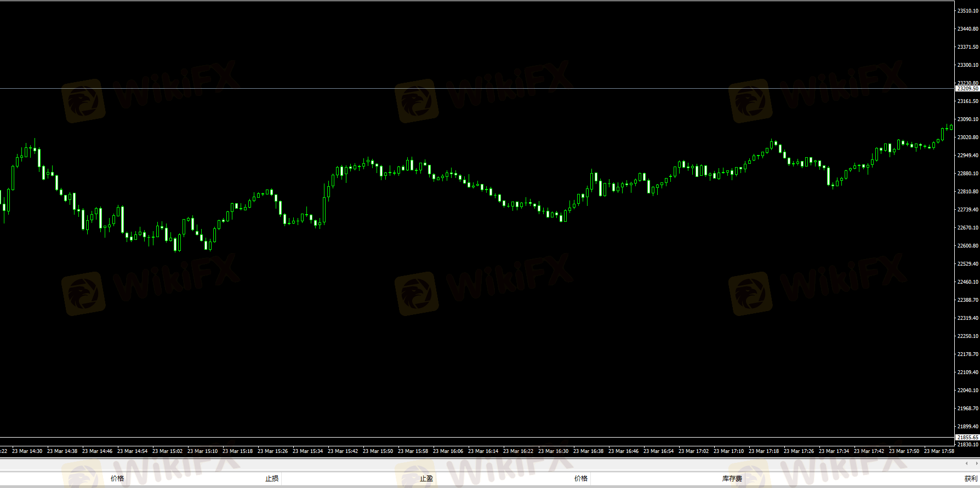Click the 价格 header left of 止损
Image resolution: width=980 pixels, height=488 pixels.
pyautogui.click(x=117, y=479)
